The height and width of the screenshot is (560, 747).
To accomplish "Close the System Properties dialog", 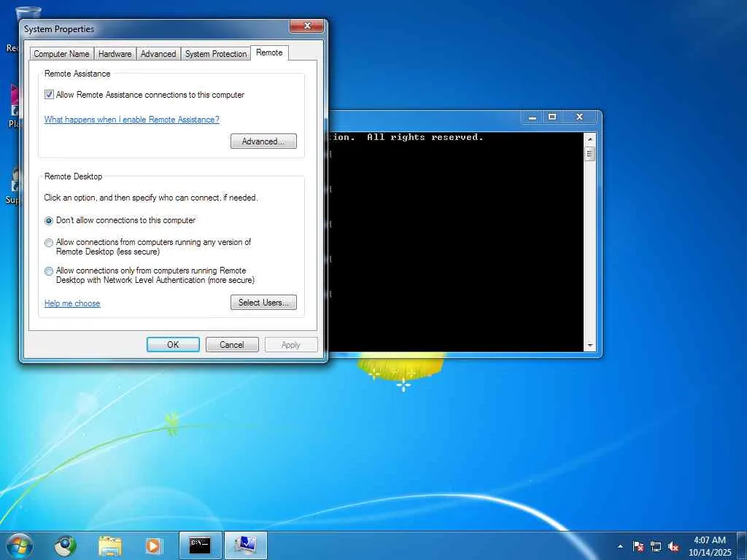I will click(x=307, y=26).
